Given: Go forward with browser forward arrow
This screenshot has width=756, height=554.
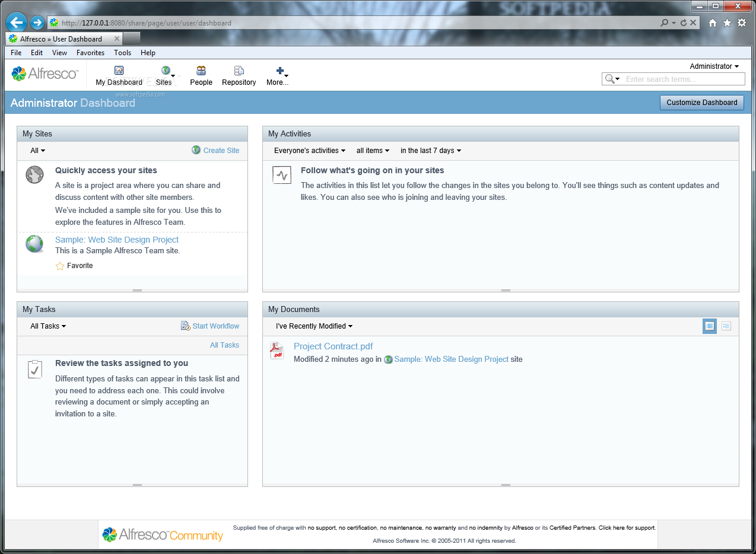Looking at the screenshot, I should [37, 23].
